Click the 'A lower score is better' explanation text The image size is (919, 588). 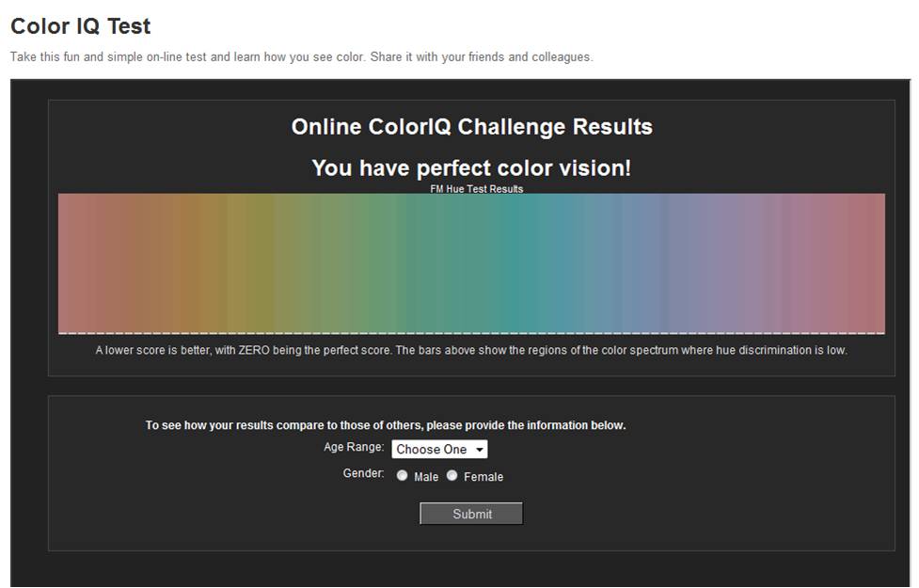point(471,351)
